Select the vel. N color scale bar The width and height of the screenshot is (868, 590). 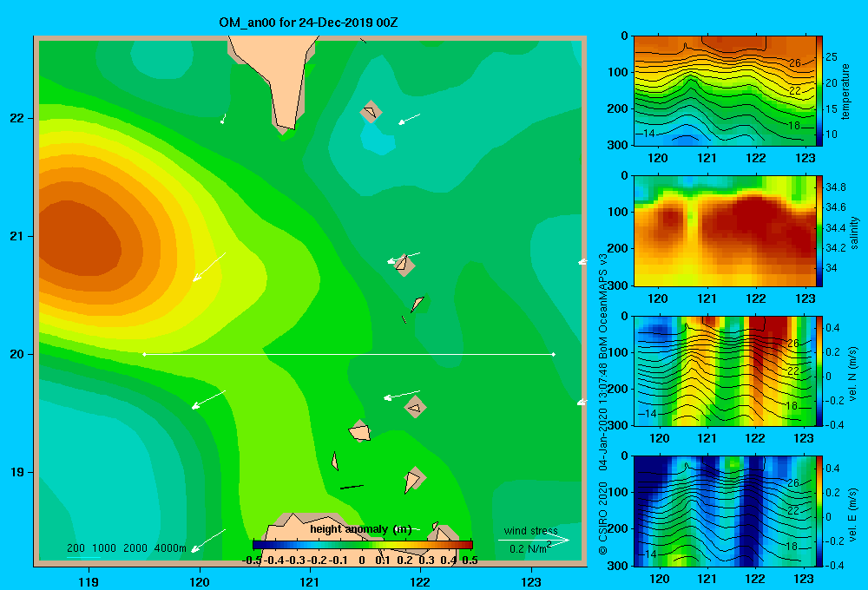819,370
